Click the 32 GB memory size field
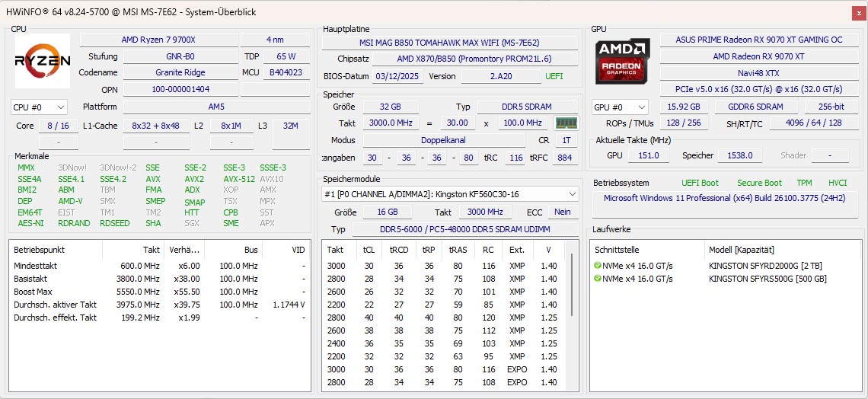The height and width of the screenshot is (399, 868). [391, 107]
